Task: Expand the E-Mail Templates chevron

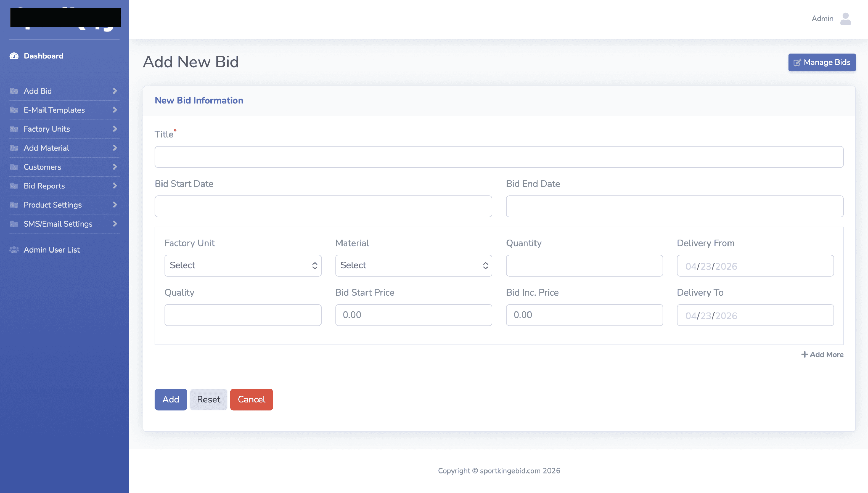Action: [x=115, y=110]
